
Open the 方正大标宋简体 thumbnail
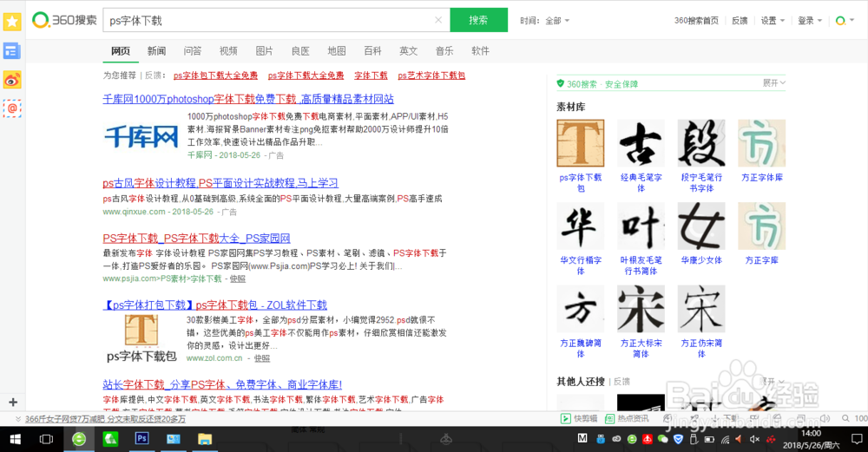coord(641,309)
